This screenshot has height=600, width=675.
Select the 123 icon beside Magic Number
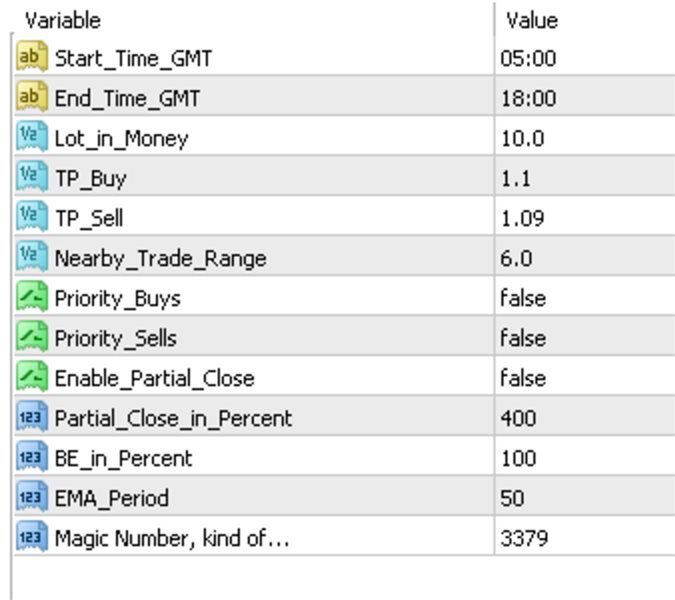(x=32, y=536)
